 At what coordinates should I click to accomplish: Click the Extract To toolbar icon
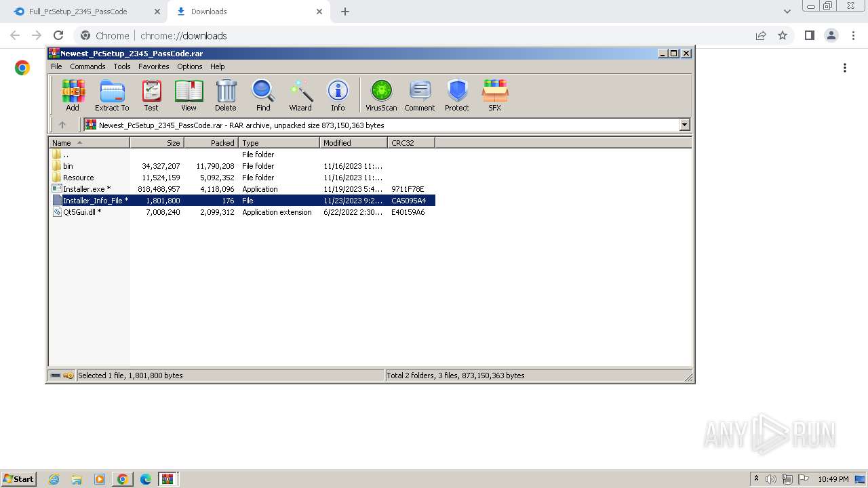click(112, 95)
